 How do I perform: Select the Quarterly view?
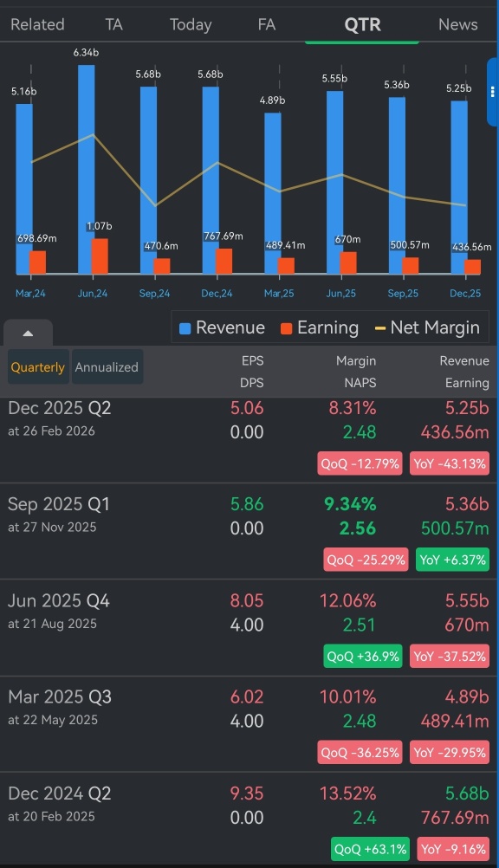click(38, 367)
